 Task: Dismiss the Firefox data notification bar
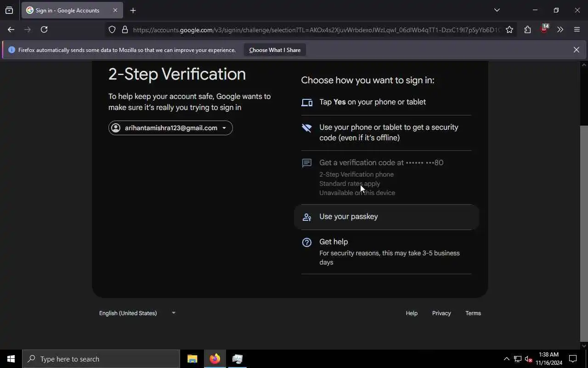click(x=576, y=50)
